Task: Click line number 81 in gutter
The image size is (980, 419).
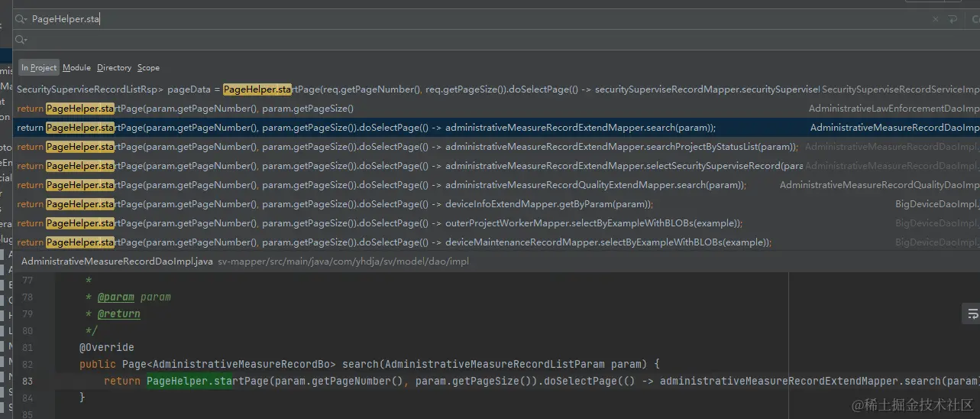Action: point(27,347)
